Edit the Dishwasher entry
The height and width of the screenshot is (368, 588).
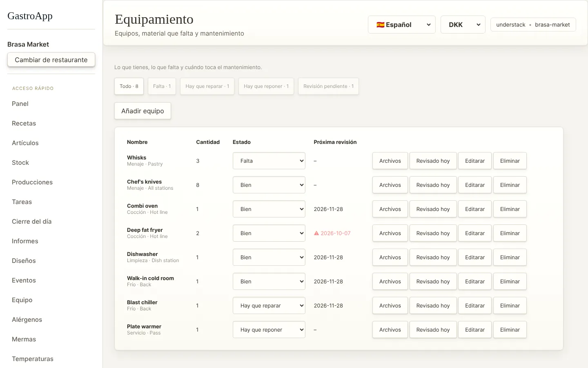(475, 257)
